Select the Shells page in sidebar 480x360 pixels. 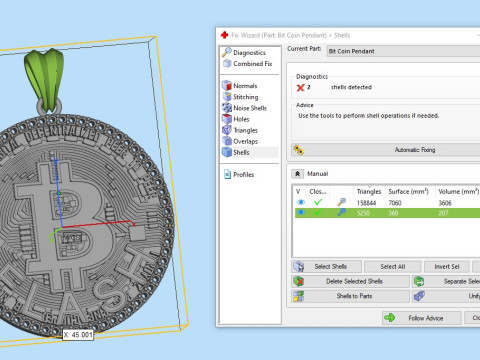point(250,152)
